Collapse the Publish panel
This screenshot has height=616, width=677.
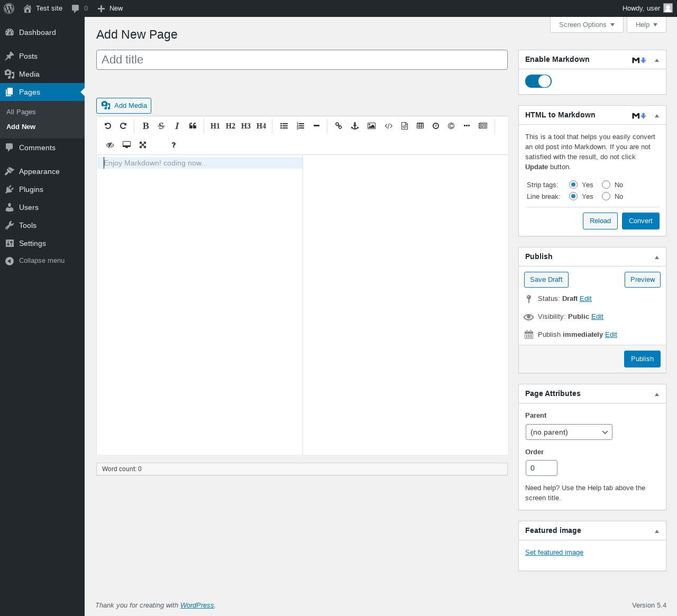click(656, 257)
